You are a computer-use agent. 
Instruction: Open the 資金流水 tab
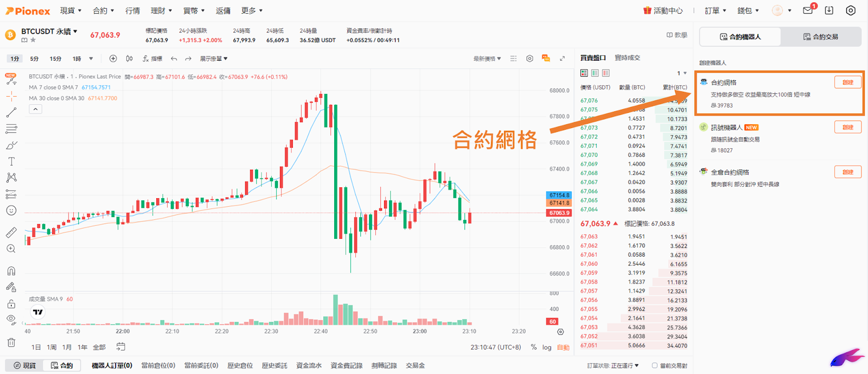[x=309, y=365]
